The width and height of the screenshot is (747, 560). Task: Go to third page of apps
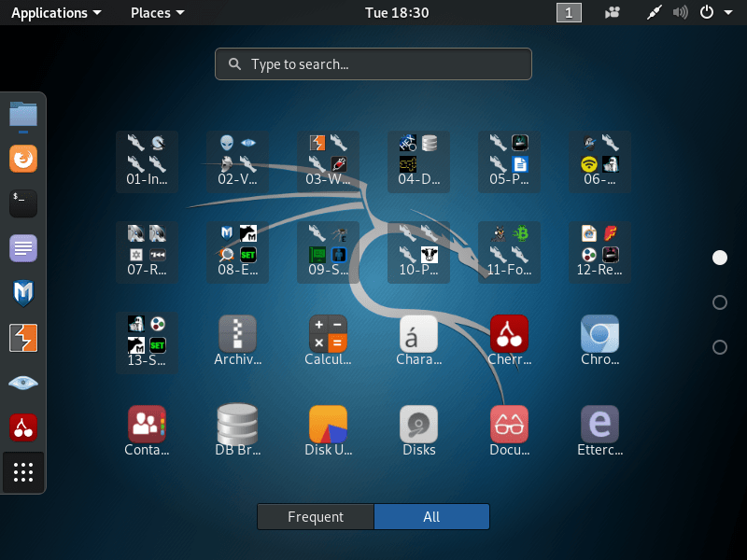[719, 347]
